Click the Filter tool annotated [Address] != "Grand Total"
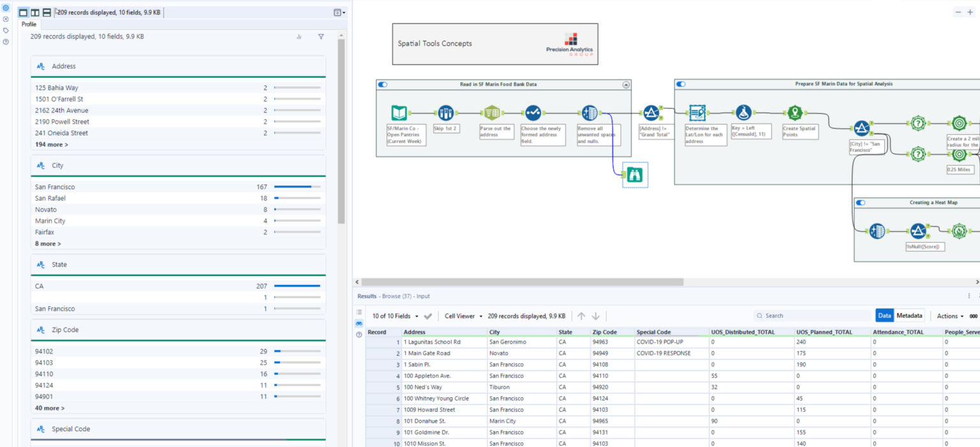The width and height of the screenshot is (980, 447). [652, 114]
